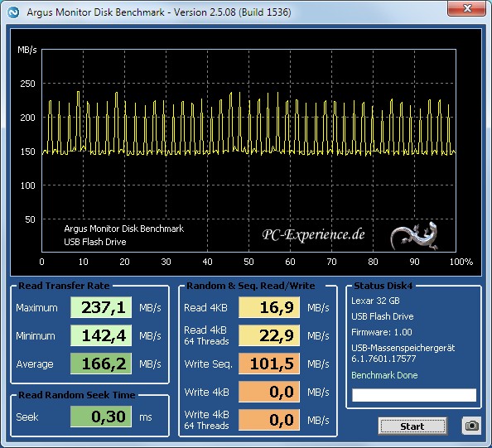Screen dimensions: 492x448
Task: Click the Lexar 32 GB disk label
Action: pos(375,301)
